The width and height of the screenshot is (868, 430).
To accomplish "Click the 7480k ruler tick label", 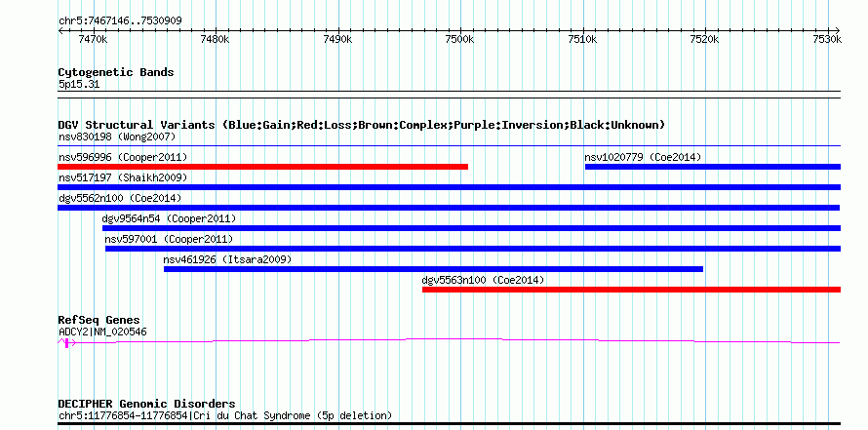I will tap(215, 39).
